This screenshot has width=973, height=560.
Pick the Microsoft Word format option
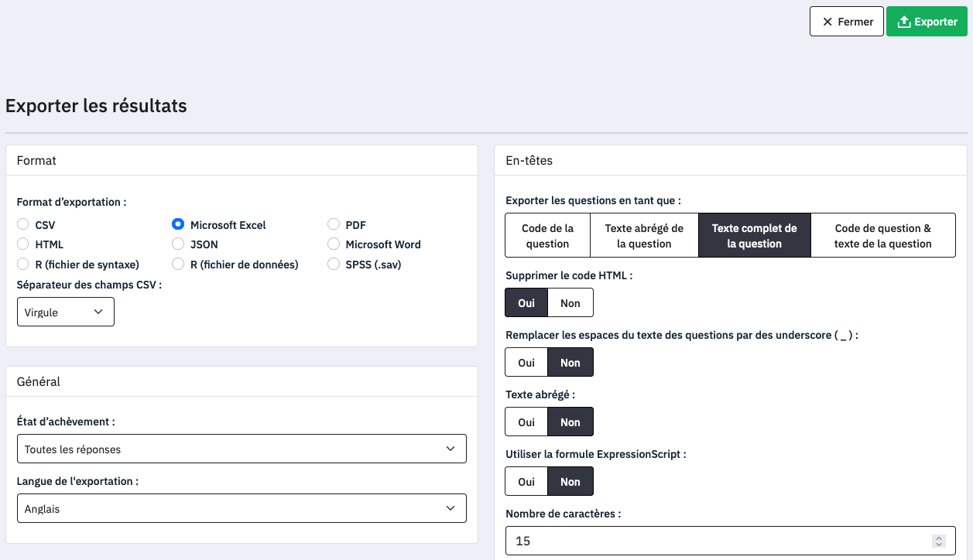(x=334, y=244)
